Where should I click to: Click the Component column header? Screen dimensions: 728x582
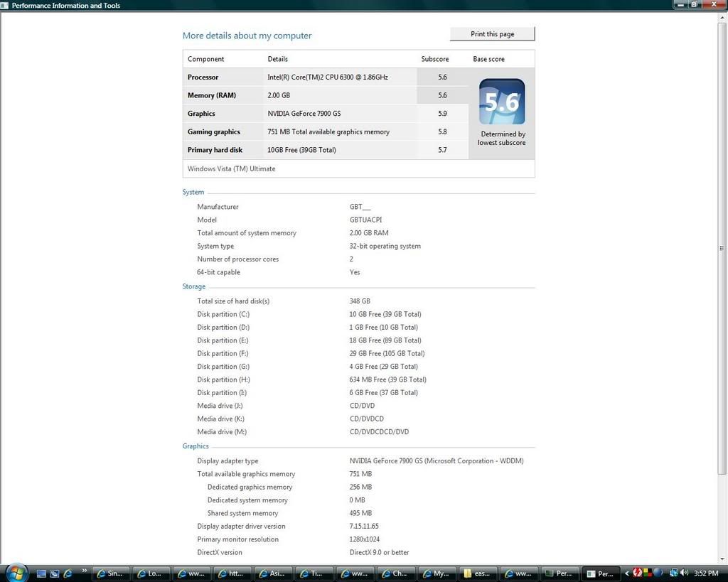coord(205,59)
